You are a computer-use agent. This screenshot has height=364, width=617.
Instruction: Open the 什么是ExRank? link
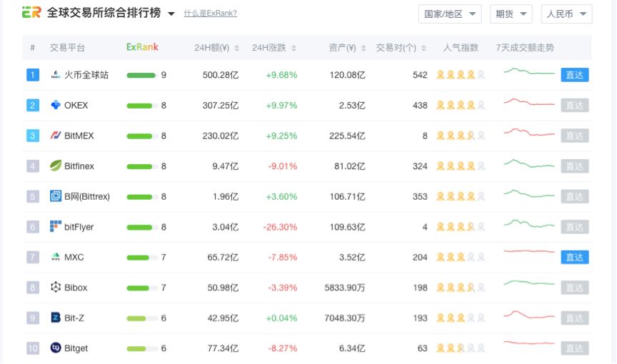coord(211,14)
